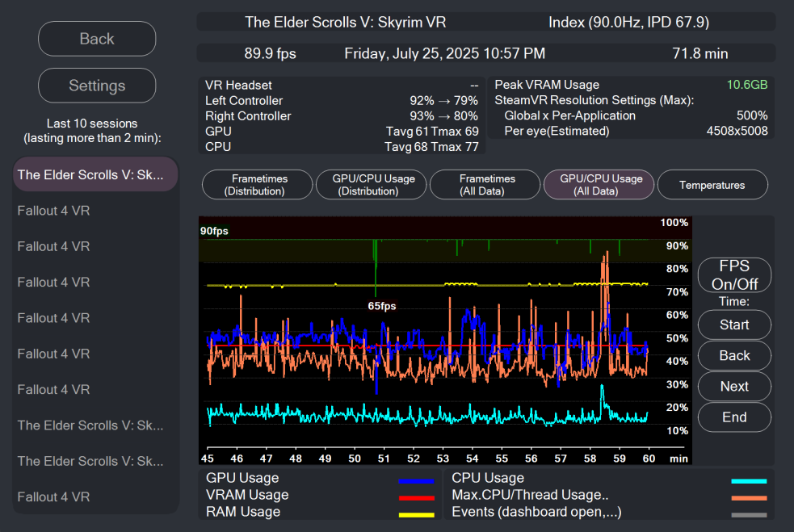
Task: Click the cyan CPU Usage legend swatch
Action: pyautogui.click(x=749, y=481)
